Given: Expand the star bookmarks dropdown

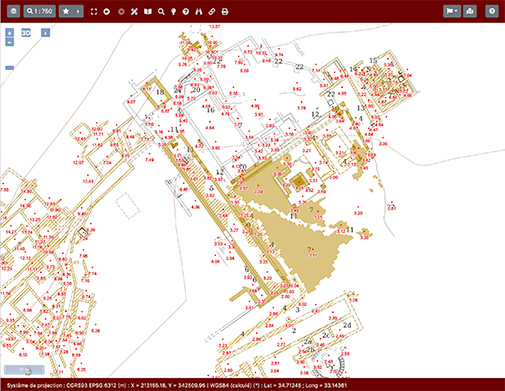Looking at the screenshot, I should click(x=71, y=11).
